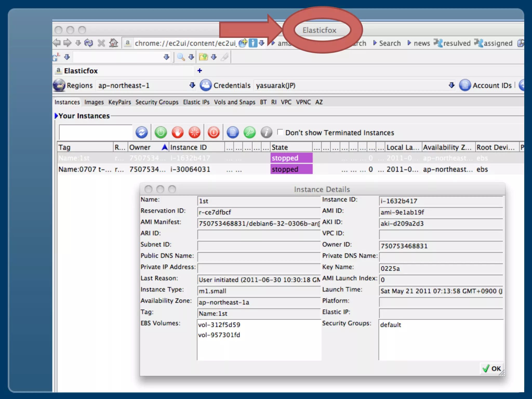Viewport: 532px width, 399px height.
Task: Click the red starburst reboot icon
Action: point(195,132)
